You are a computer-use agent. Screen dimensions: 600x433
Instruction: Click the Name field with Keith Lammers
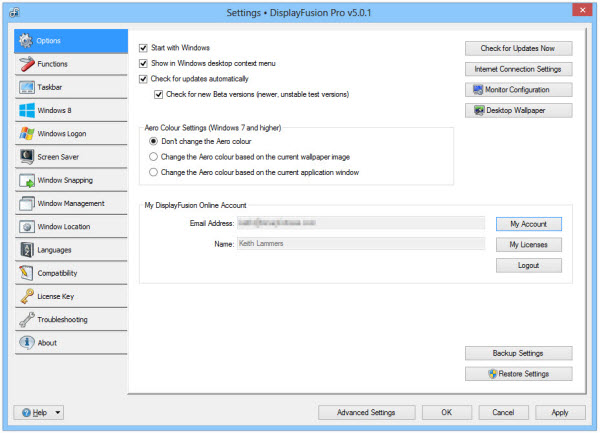361,244
